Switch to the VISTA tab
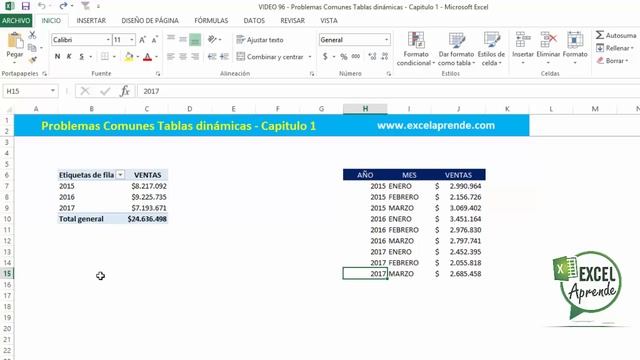This screenshot has width=640, height=360. click(329, 20)
